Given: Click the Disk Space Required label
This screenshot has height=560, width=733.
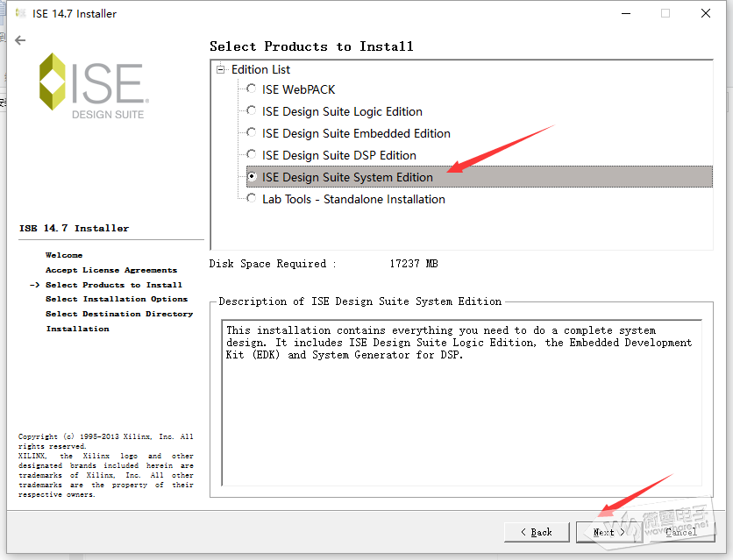Looking at the screenshot, I should (x=273, y=264).
